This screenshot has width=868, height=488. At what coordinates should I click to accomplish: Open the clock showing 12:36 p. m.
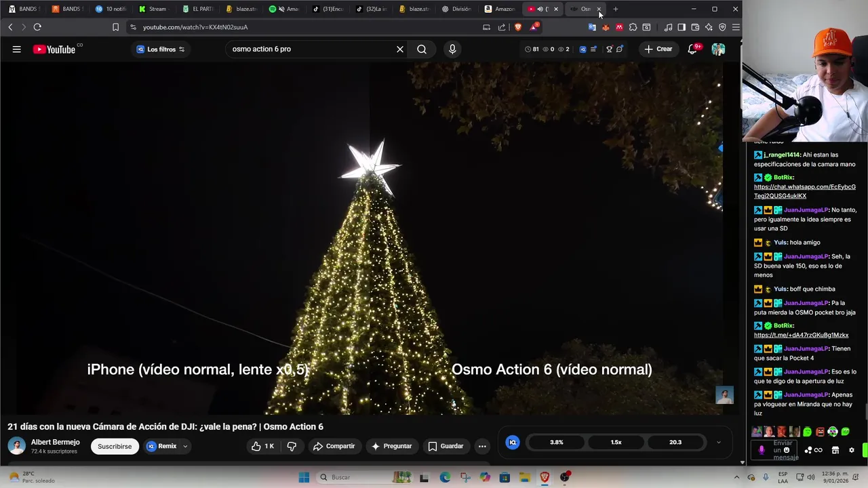coord(836,477)
